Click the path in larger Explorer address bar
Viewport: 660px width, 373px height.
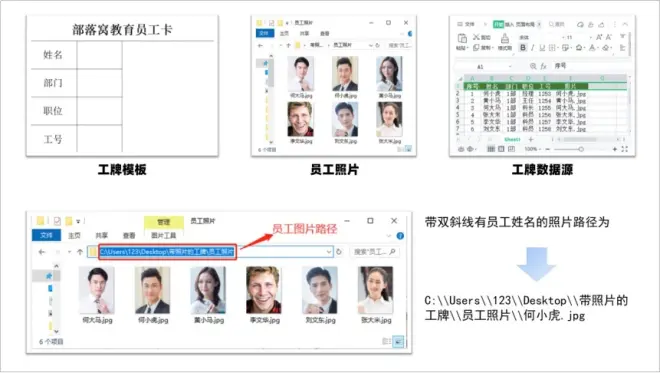click(168, 252)
